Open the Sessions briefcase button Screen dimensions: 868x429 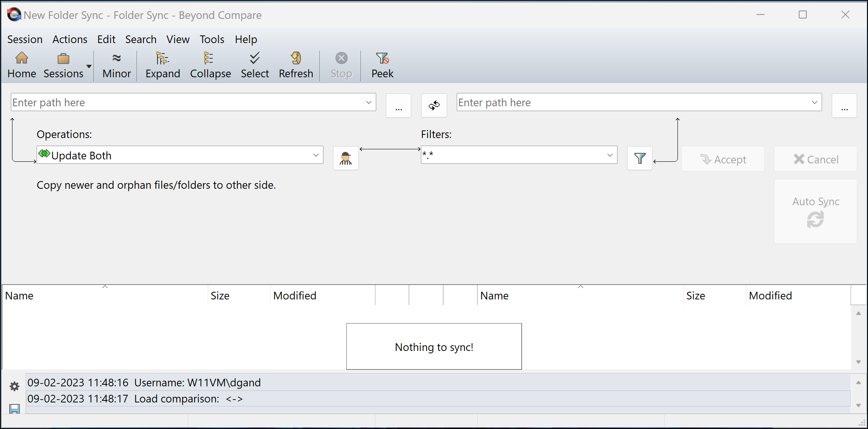pos(63,66)
